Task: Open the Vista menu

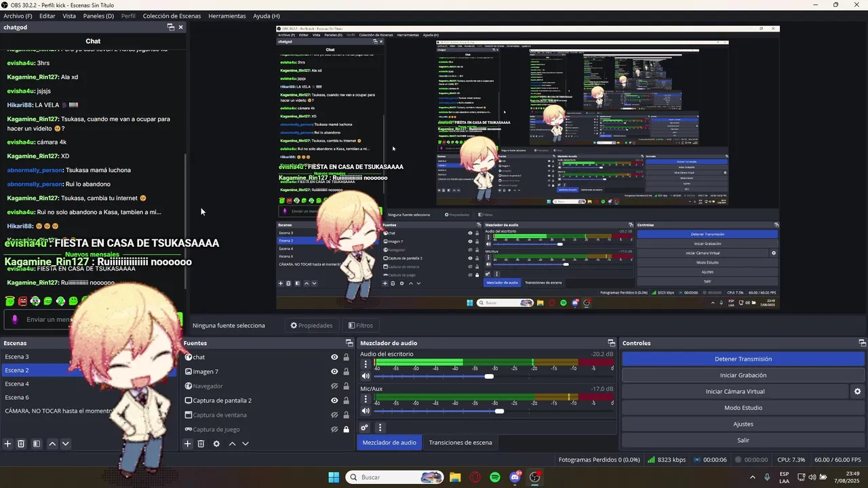Action: click(x=69, y=16)
